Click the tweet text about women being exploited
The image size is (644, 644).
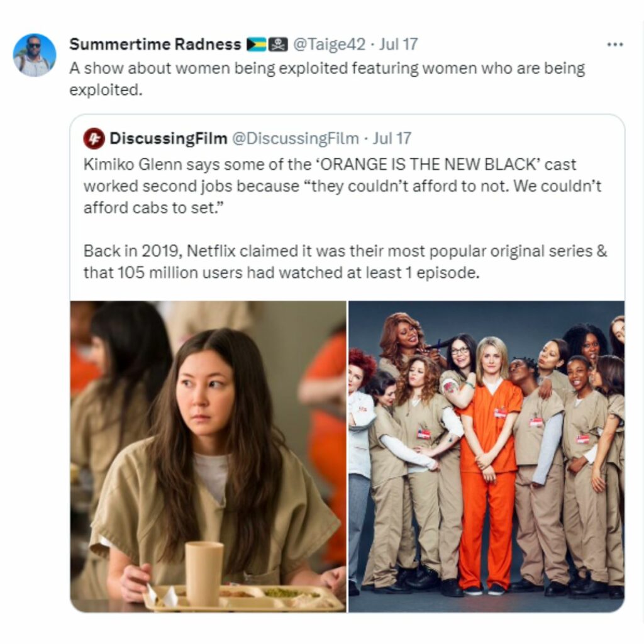coord(327,79)
